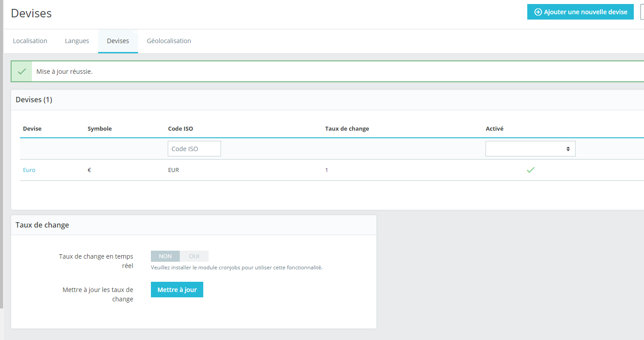Set live exchange rate toggle to NON

(165, 256)
